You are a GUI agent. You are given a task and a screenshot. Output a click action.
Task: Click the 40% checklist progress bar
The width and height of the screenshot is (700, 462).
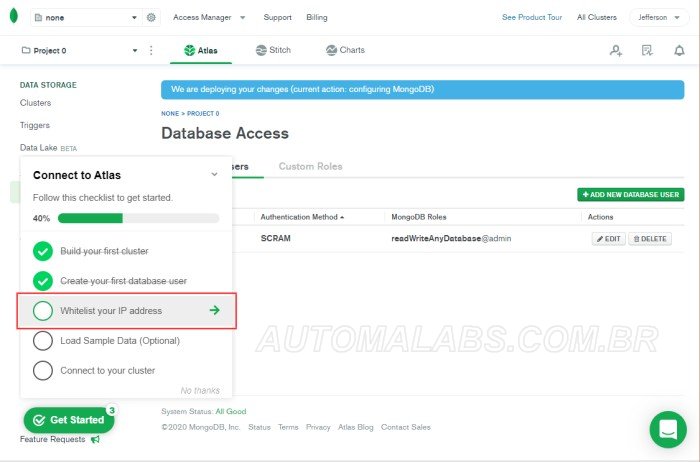tap(138, 218)
